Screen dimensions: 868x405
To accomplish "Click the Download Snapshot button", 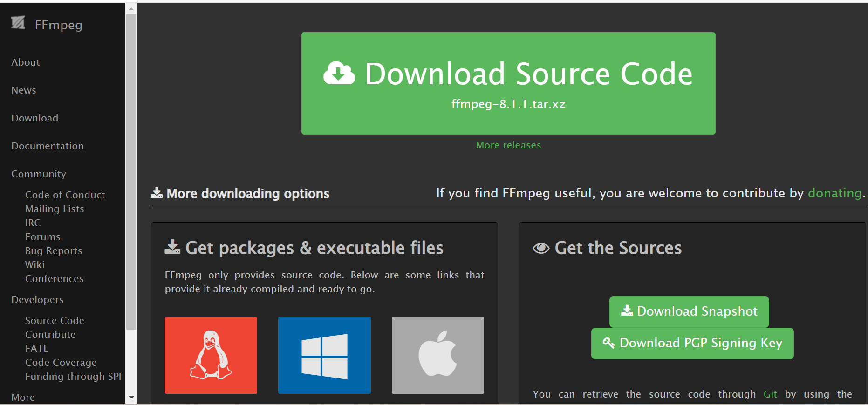I will point(689,311).
